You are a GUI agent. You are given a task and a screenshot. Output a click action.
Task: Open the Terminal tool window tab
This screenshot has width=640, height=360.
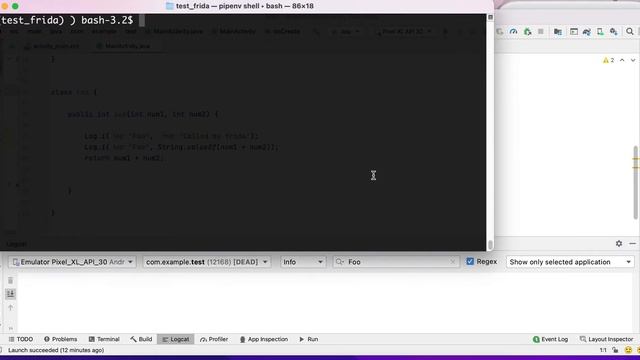pyautogui.click(x=104, y=339)
